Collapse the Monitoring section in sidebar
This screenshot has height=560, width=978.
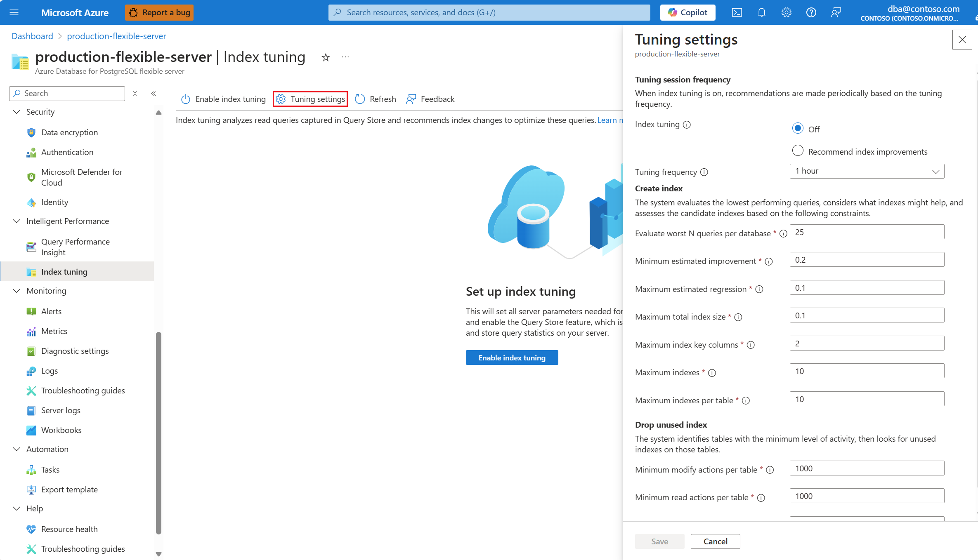click(17, 291)
